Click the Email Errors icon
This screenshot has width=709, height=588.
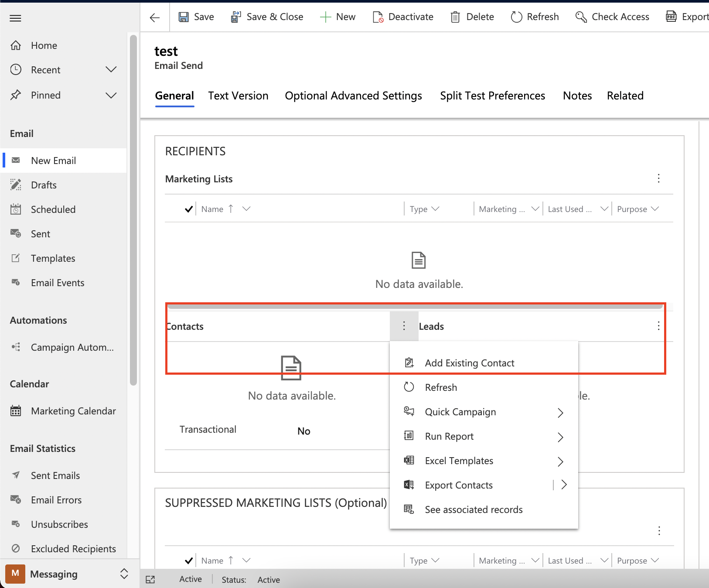[x=16, y=500]
